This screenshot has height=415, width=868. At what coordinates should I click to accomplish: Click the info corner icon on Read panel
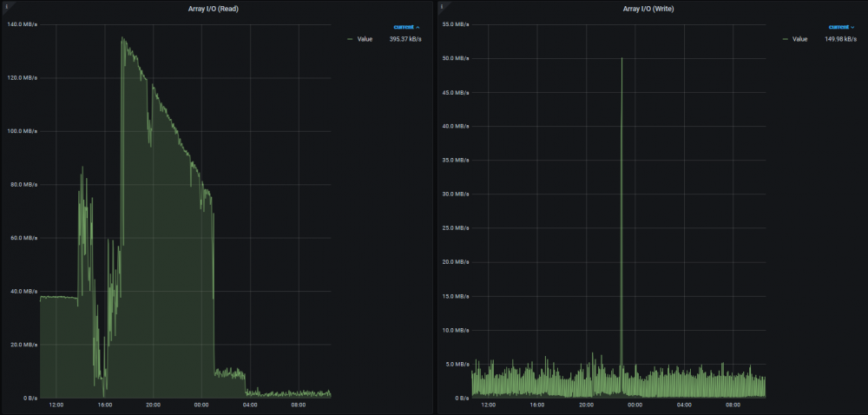click(7, 7)
